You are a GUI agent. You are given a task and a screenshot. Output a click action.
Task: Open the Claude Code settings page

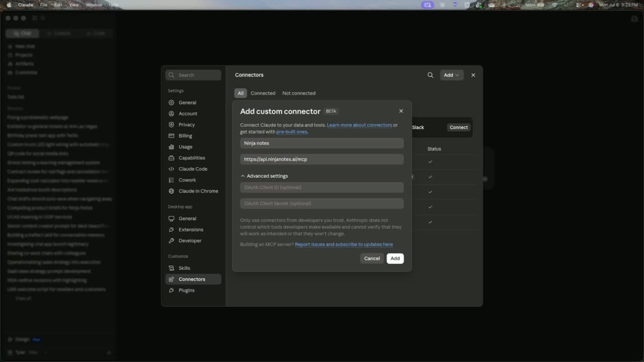(x=193, y=169)
